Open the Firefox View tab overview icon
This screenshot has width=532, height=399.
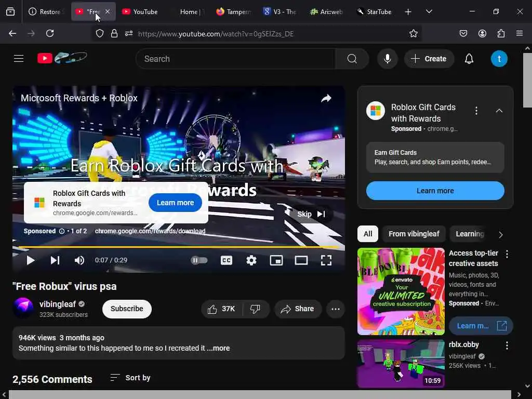[x=10, y=11]
